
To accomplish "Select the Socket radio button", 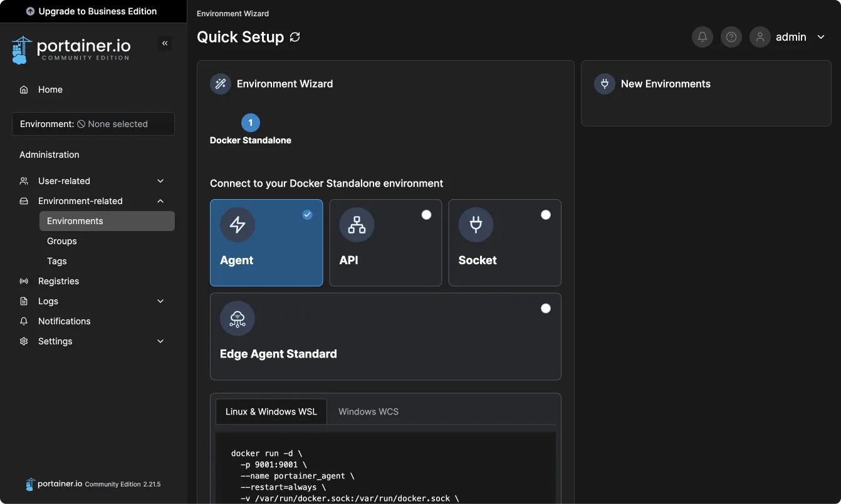I will click(546, 215).
